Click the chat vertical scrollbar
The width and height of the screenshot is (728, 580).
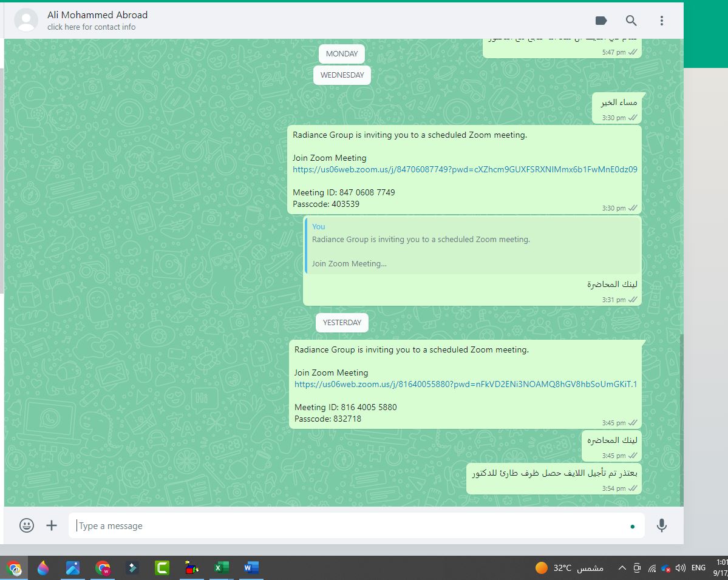click(x=682, y=420)
